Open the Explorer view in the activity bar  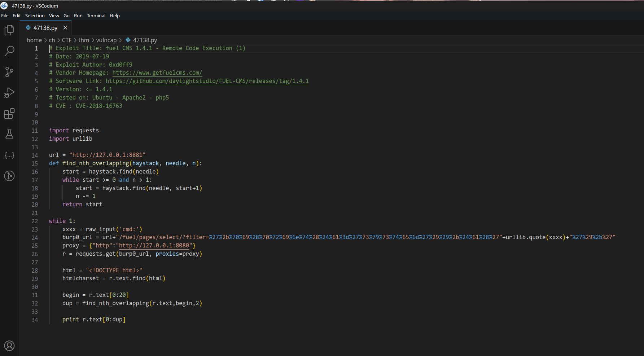click(9, 30)
